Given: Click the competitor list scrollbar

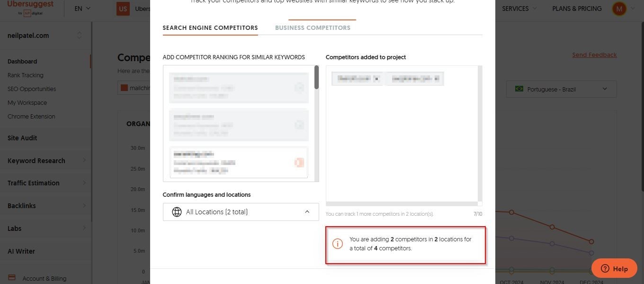Looking at the screenshot, I should [x=316, y=77].
